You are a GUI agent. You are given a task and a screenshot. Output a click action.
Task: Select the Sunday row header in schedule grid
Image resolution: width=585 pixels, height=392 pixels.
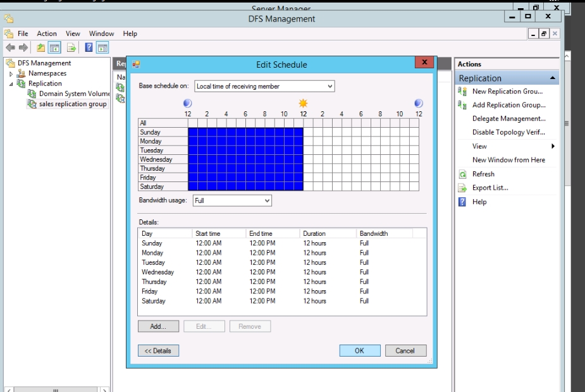[163, 132]
